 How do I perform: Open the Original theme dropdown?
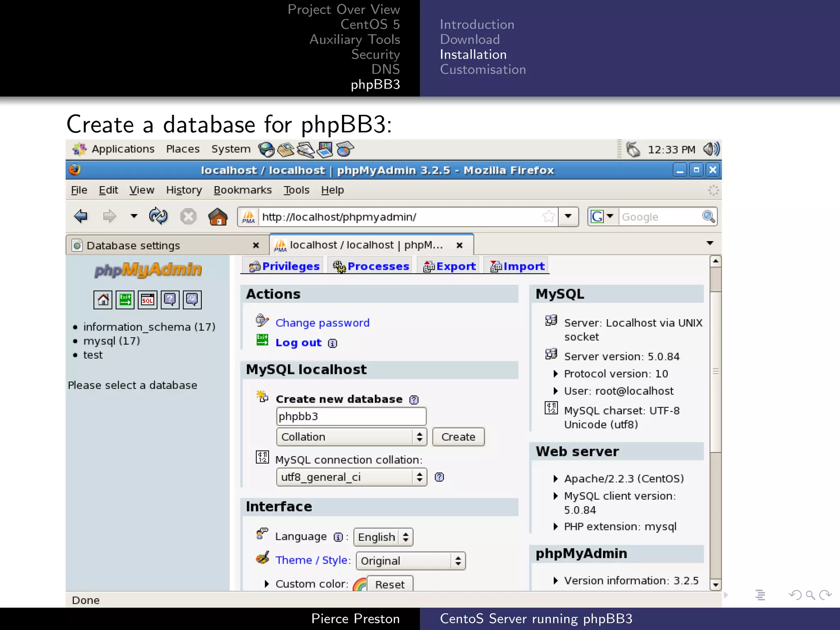click(411, 561)
